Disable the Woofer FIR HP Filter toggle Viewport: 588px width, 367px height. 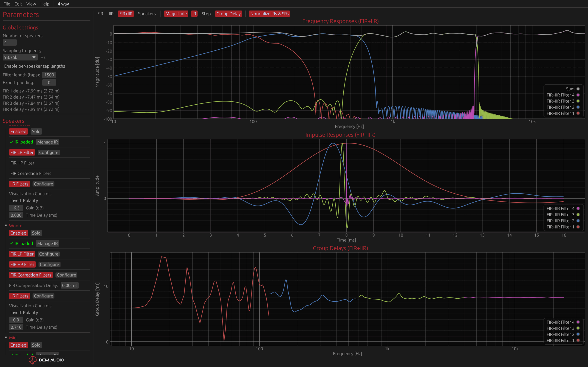(x=22, y=264)
